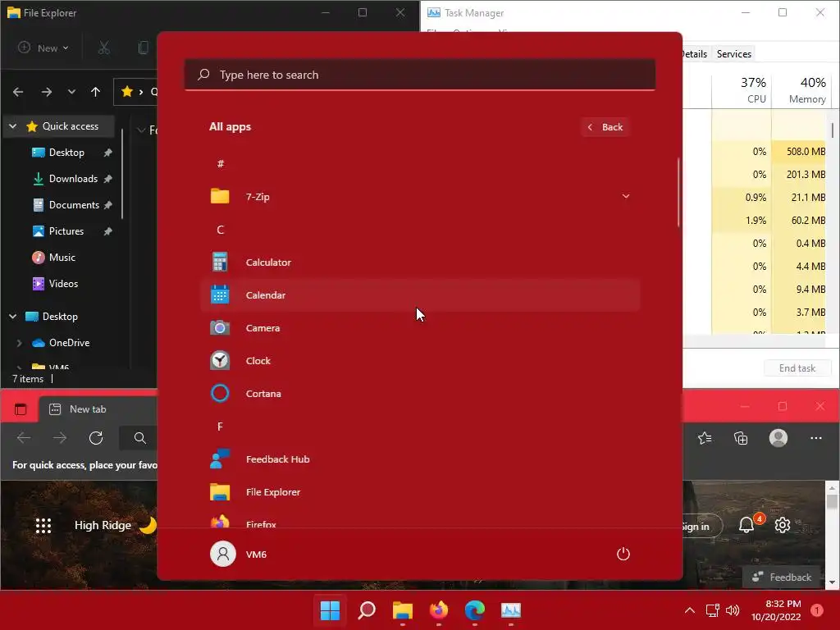Open File Explorer from the apps list
This screenshot has width=840, height=630.
click(420, 492)
